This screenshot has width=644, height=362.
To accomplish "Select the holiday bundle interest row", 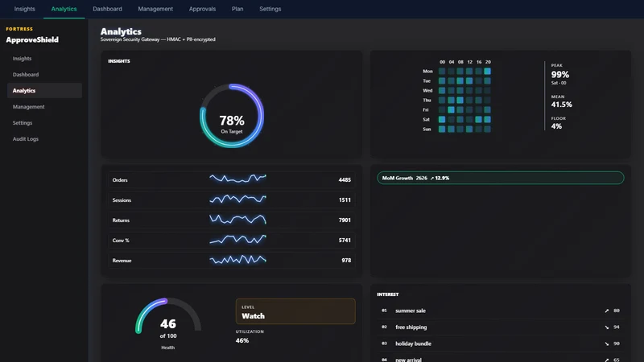I will 500,343.
